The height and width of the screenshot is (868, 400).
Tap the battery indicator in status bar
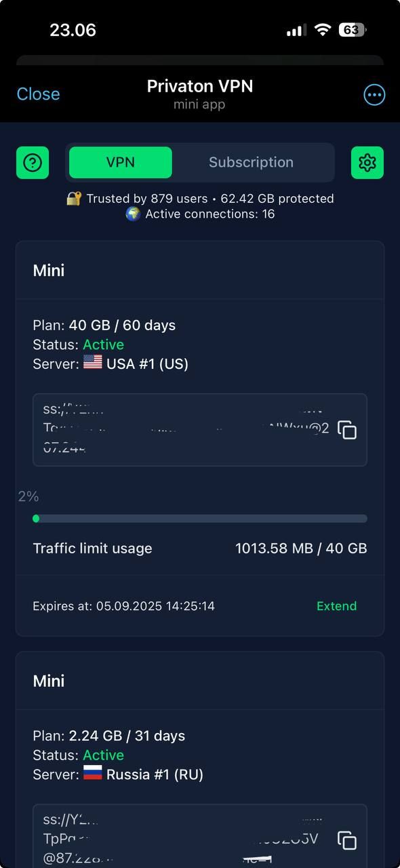352,30
